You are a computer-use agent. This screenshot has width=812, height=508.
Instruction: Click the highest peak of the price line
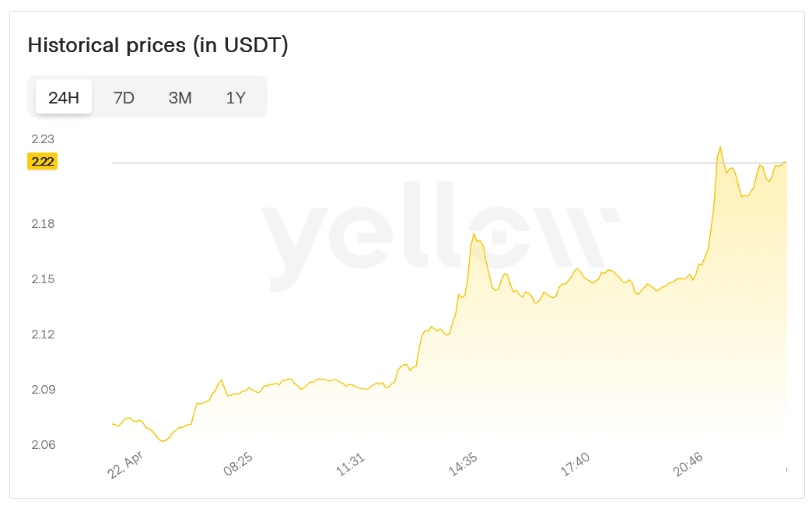(x=720, y=147)
